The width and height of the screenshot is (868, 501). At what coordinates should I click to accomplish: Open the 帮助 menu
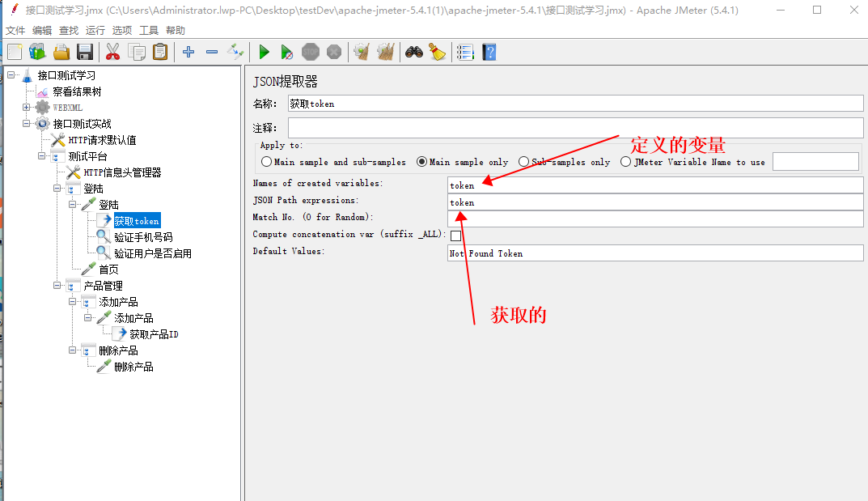176,31
